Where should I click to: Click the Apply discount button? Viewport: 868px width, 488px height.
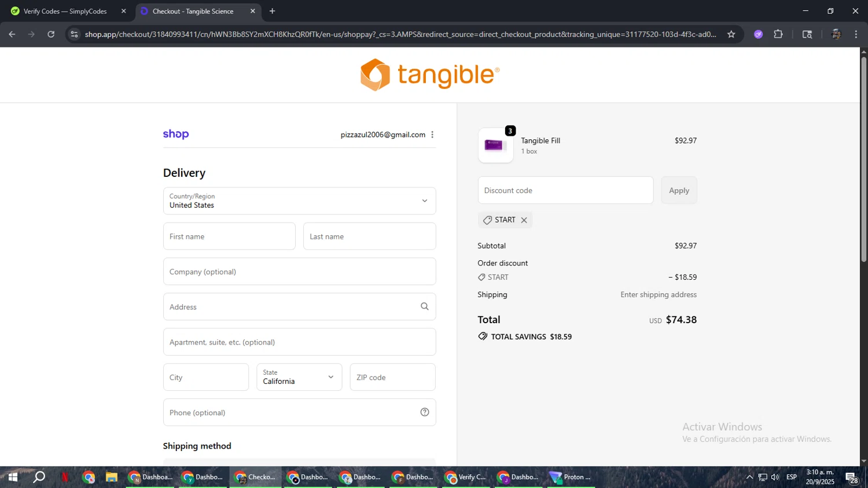679,190
